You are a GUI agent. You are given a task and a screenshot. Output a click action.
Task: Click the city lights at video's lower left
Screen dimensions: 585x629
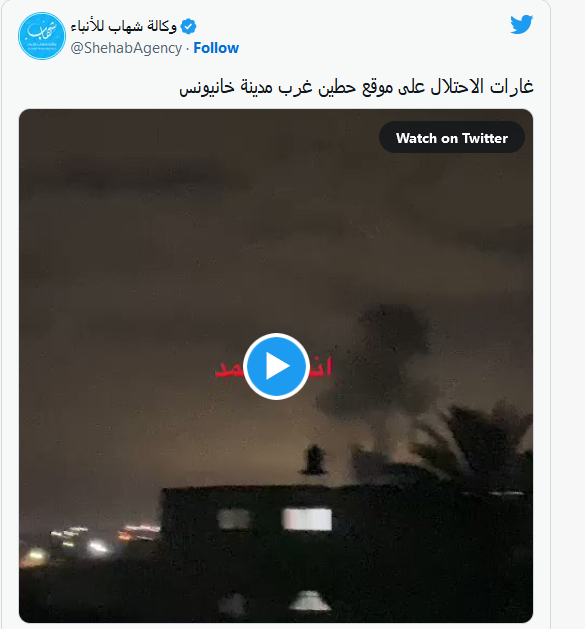pyautogui.click(x=88, y=544)
